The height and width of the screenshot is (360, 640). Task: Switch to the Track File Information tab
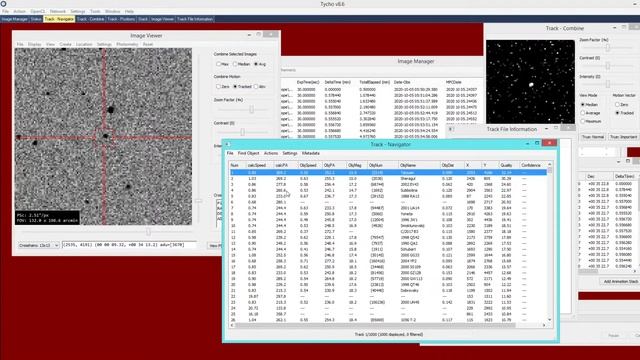(x=195, y=19)
